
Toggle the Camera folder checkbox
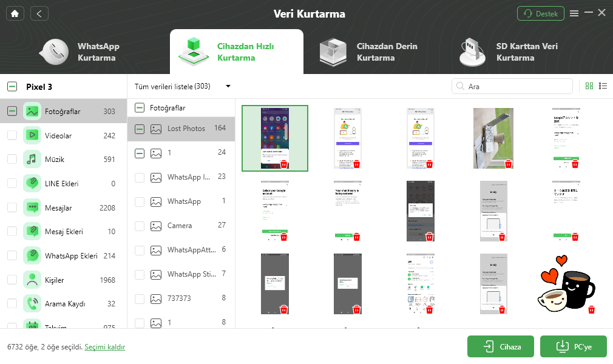click(140, 226)
